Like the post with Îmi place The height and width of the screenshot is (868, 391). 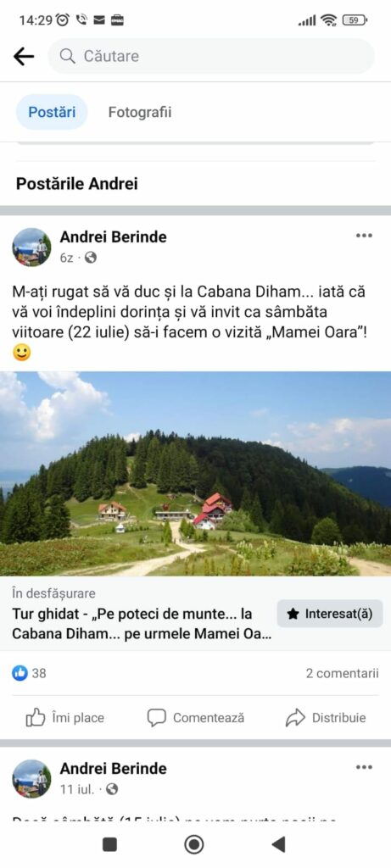point(64,718)
